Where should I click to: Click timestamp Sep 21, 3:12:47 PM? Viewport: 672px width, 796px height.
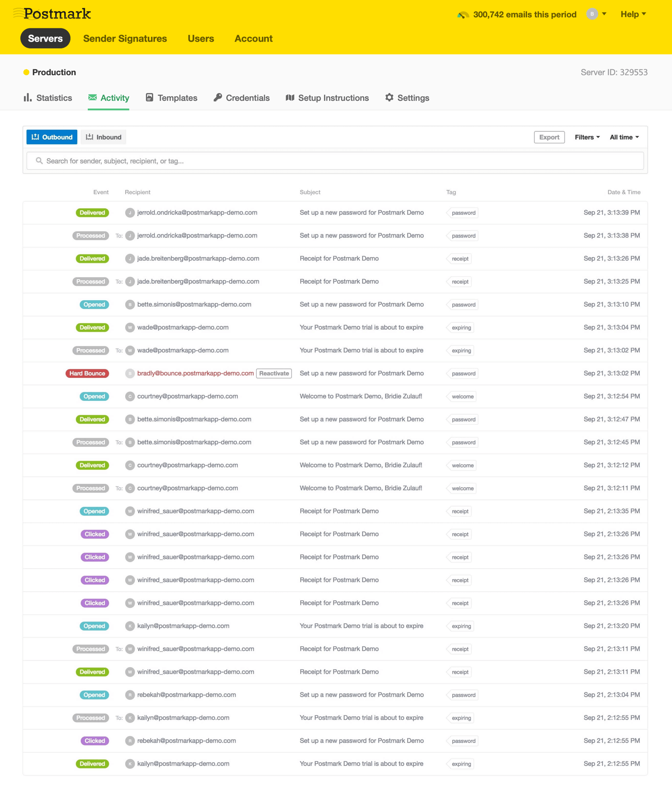click(612, 419)
